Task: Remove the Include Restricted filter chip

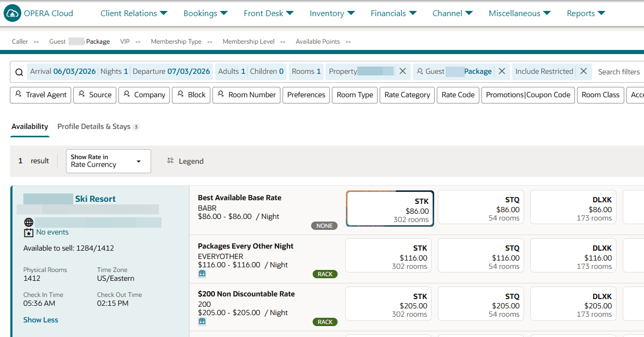Action: click(x=583, y=71)
